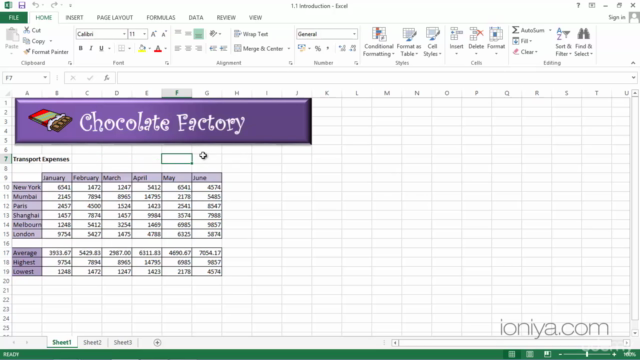Viewport: 640px width, 360px height.
Task: Decrease indent
Action: [x=213, y=49]
